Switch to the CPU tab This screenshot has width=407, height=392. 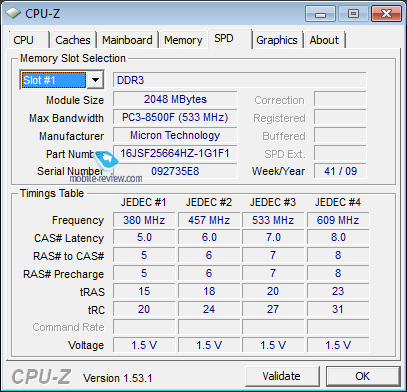(29, 40)
